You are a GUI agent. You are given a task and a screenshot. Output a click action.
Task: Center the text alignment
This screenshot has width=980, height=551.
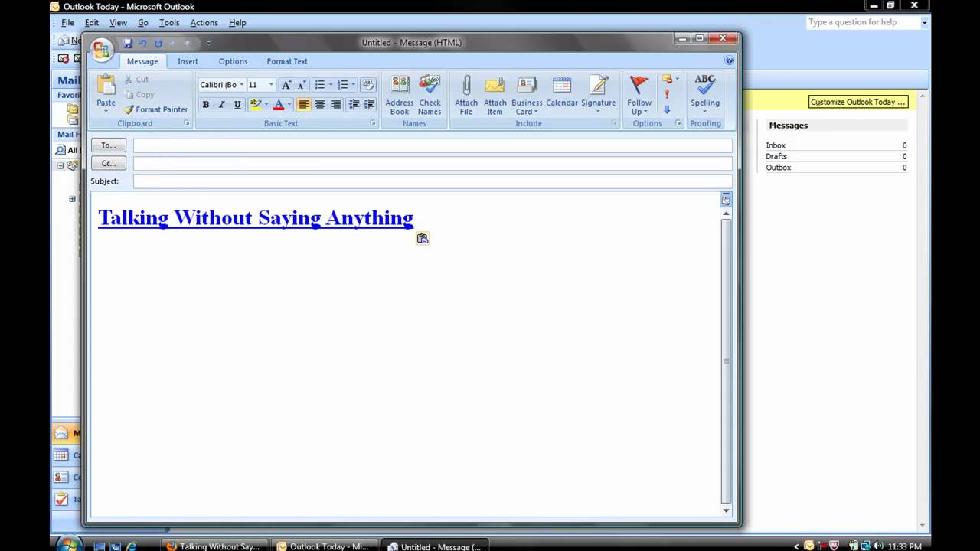tap(320, 105)
